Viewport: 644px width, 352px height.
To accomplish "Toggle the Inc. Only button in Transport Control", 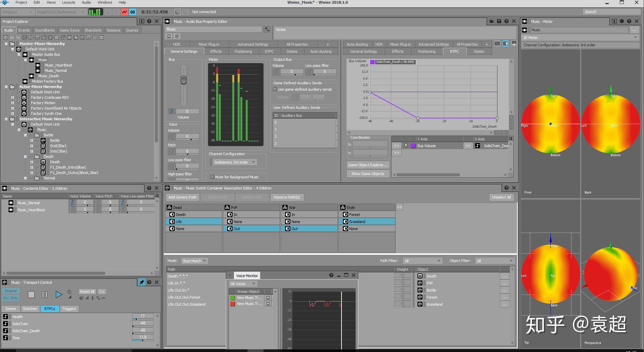I will [11, 298].
